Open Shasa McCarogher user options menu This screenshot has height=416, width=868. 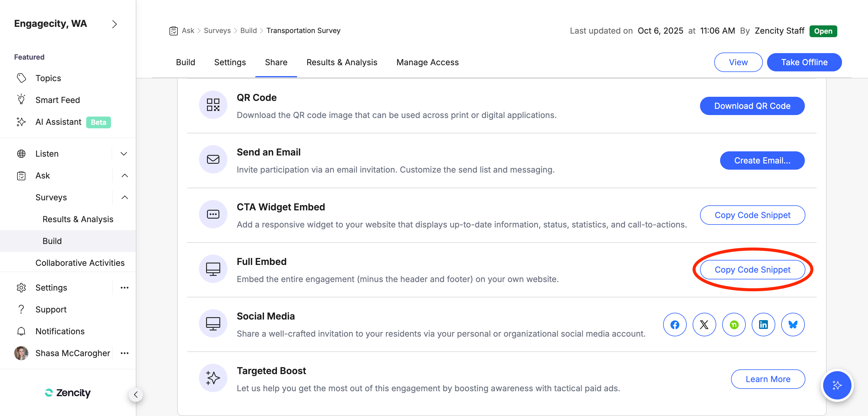(x=125, y=353)
